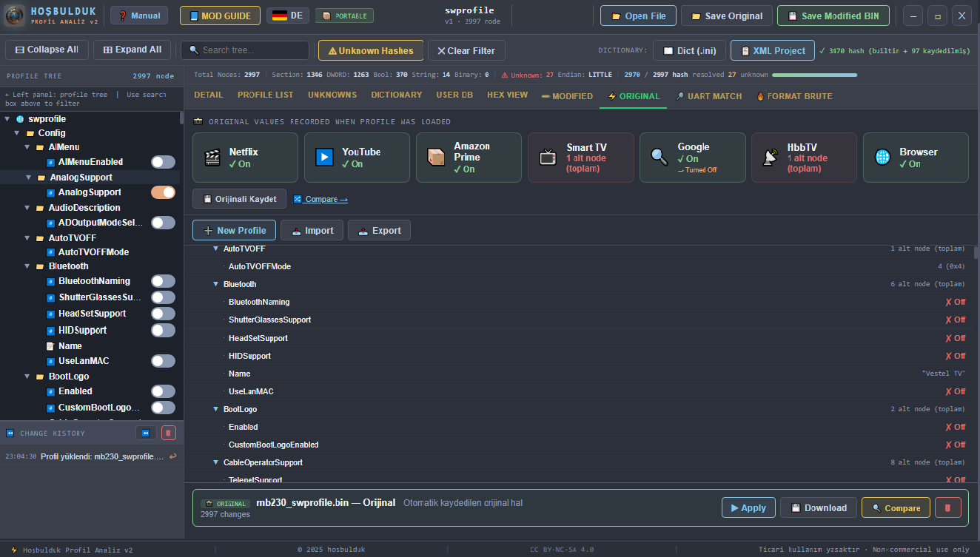This screenshot has width=980, height=557.
Task: Click the left tree panel scrollbar
Action: [x=181, y=118]
